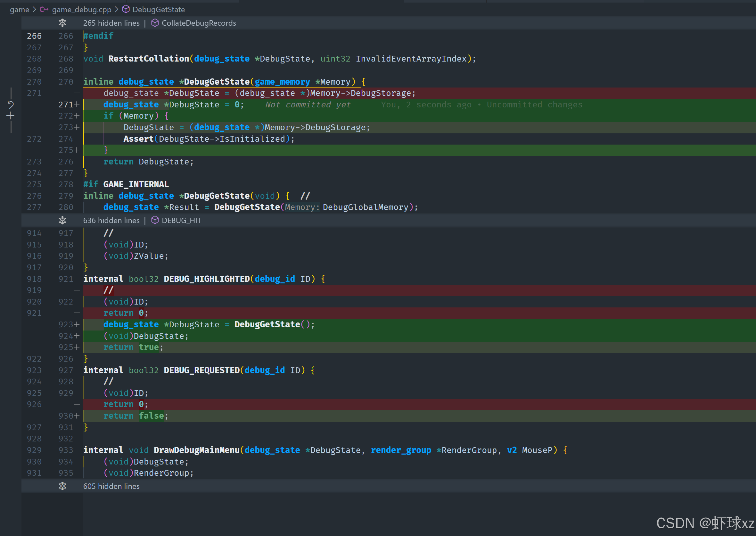
Task: Click the revert change arrow icon
Action: point(11,105)
